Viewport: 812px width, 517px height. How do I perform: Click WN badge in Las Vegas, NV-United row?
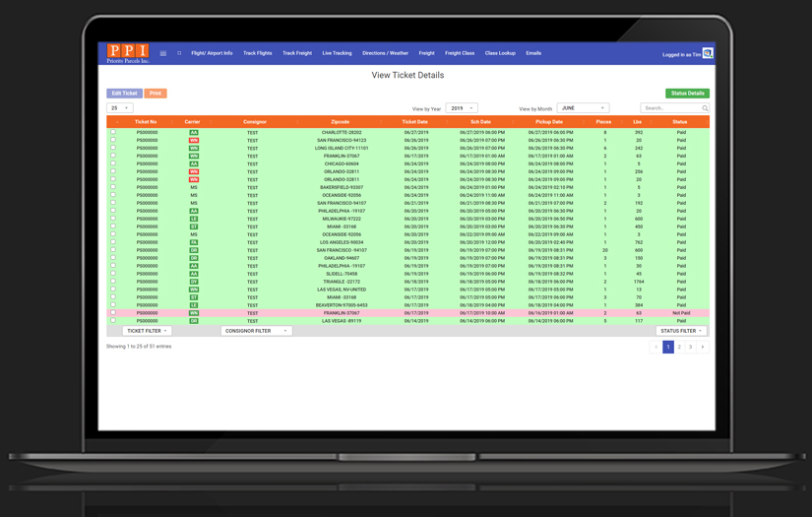pyautogui.click(x=194, y=290)
